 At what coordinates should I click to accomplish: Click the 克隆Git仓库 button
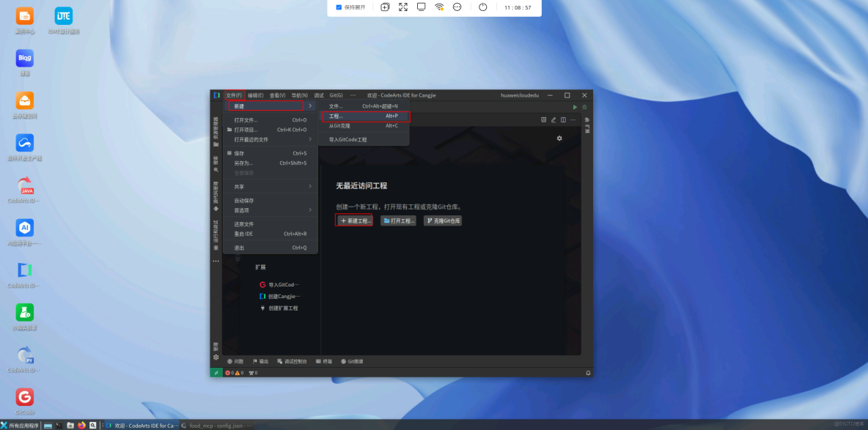click(443, 220)
